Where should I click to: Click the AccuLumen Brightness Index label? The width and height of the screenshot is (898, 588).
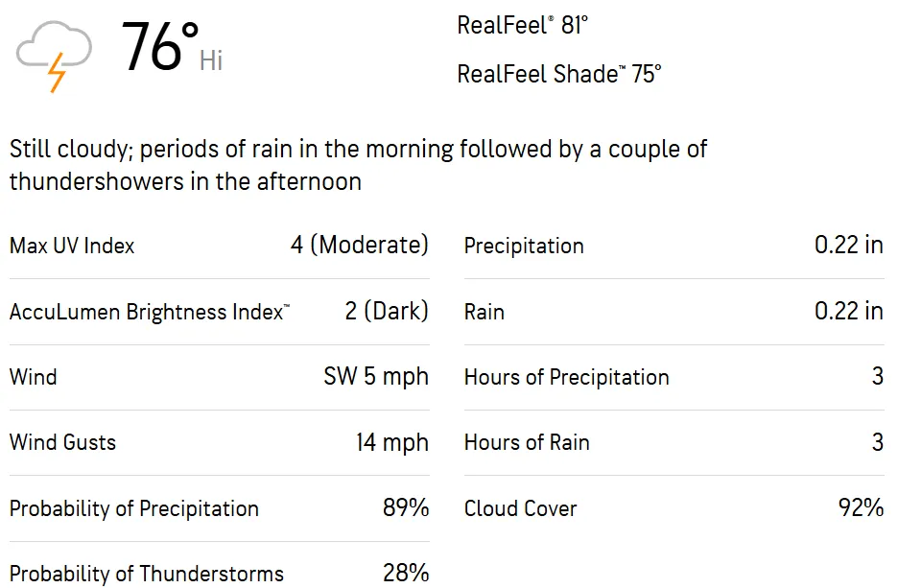click(150, 312)
